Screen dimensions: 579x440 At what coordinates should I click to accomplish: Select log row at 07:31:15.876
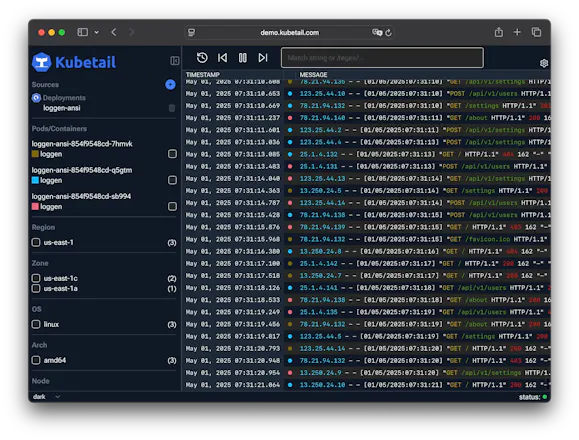[x=367, y=227]
